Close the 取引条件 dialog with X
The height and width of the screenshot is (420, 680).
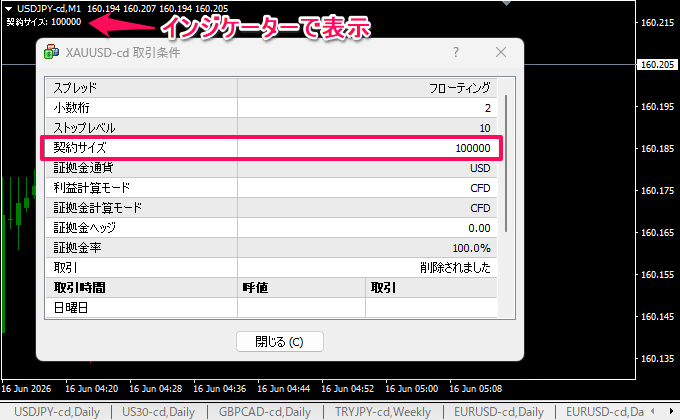(501, 52)
